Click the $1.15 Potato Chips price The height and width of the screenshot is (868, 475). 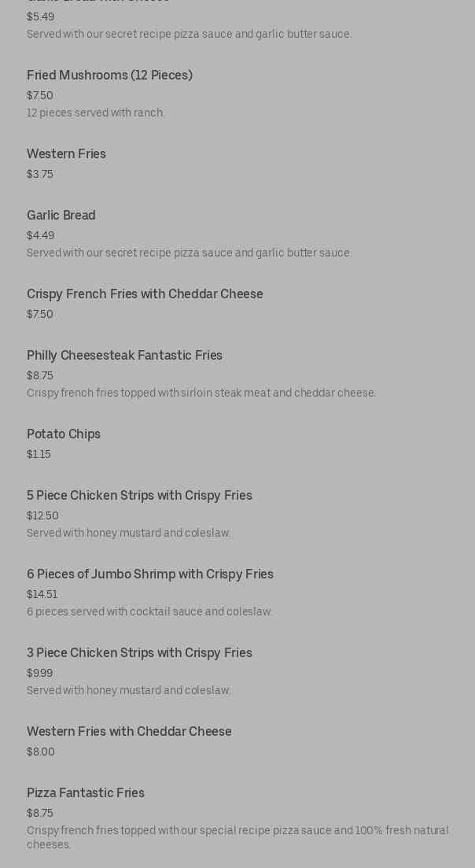coord(39,455)
